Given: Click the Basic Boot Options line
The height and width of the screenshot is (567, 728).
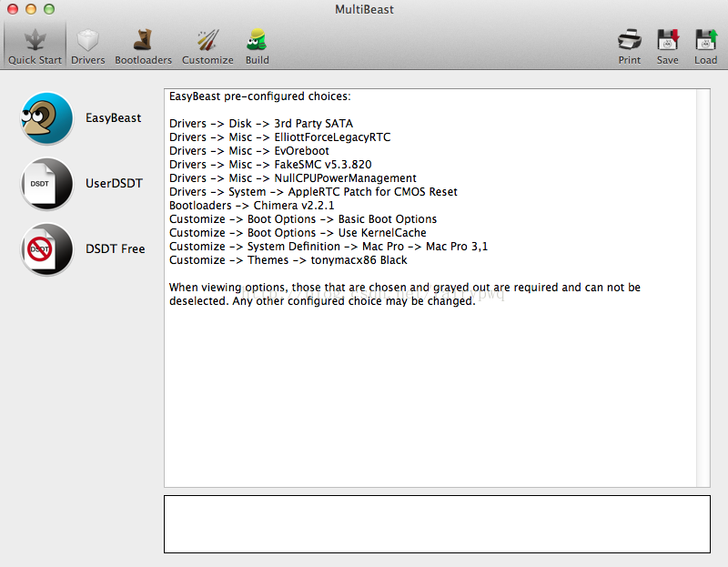Looking at the screenshot, I should tap(303, 219).
